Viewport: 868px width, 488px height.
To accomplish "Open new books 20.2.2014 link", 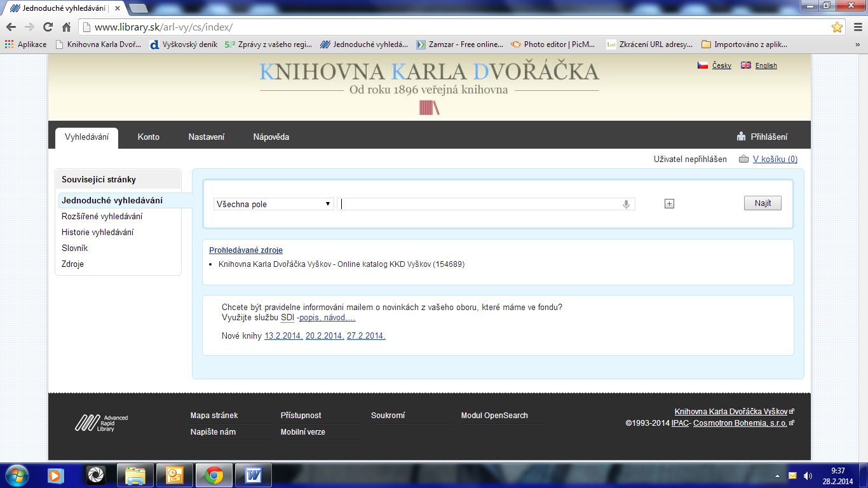I will coord(325,336).
